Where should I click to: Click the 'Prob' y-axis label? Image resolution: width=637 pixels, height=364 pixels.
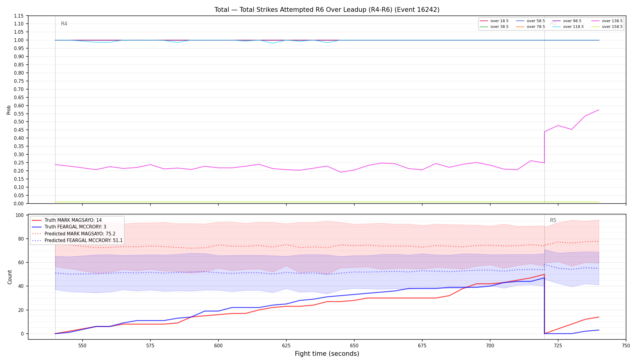[x=9, y=110]
